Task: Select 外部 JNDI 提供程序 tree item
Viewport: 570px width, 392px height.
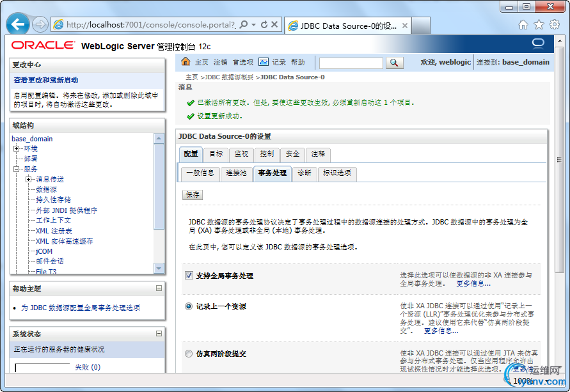Action: click(67, 210)
